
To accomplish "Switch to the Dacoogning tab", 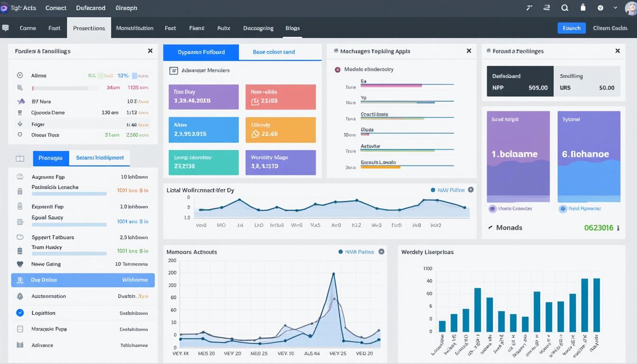I will (258, 28).
